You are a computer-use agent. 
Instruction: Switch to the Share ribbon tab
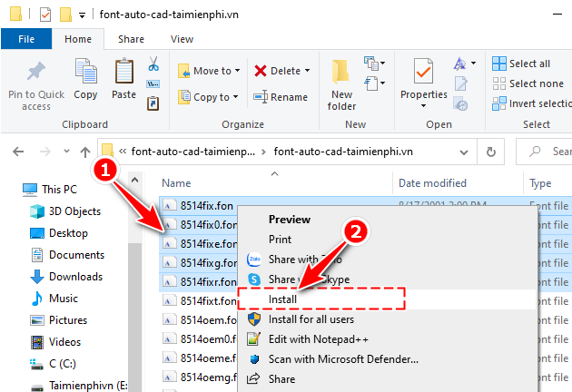pos(131,39)
